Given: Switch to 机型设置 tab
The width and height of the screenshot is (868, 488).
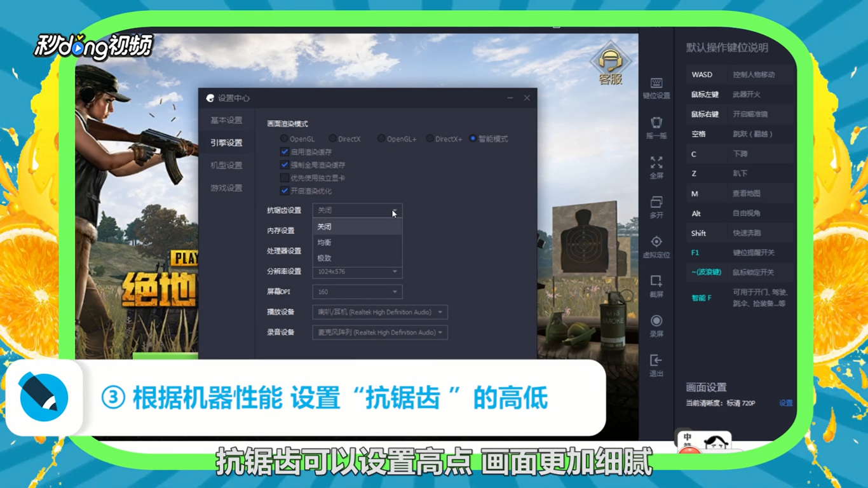Looking at the screenshot, I should [227, 165].
